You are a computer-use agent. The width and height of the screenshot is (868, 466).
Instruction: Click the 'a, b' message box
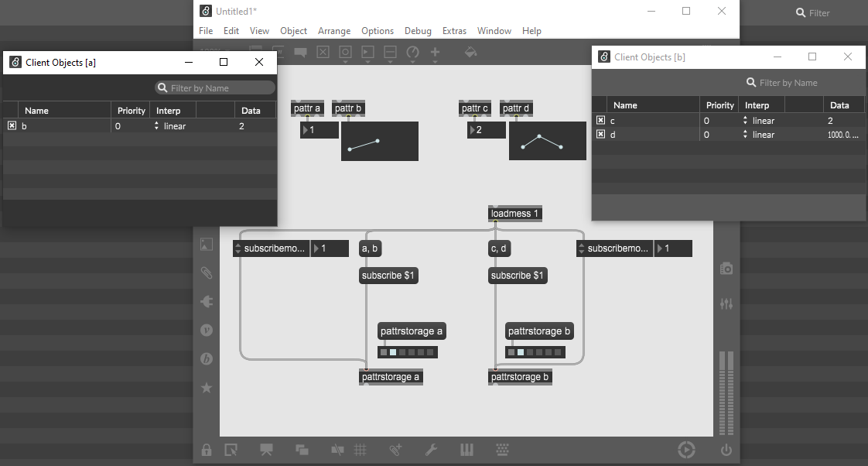(370, 248)
